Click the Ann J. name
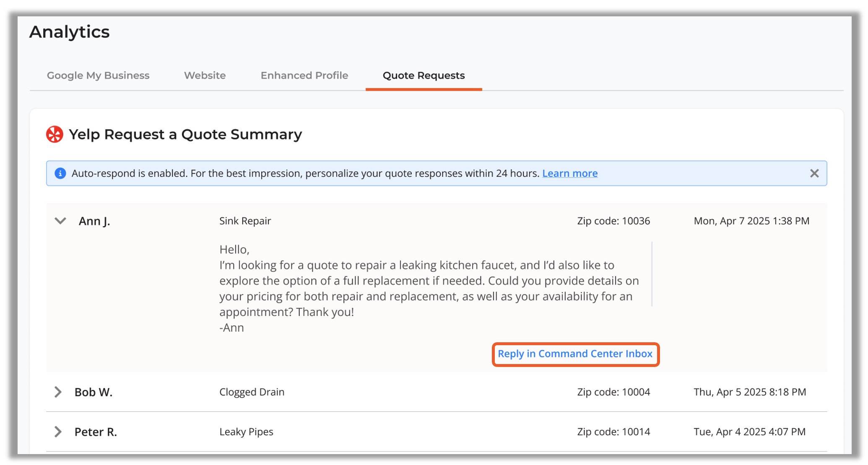This screenshot has height=465, width=868. tap(94, 221)
